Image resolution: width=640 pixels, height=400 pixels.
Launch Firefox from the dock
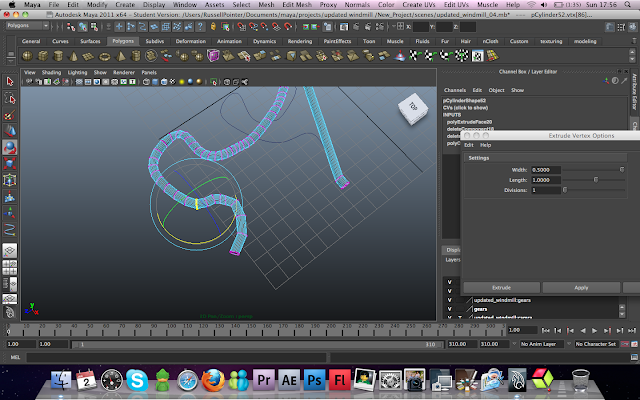click(x=213, y=380)
